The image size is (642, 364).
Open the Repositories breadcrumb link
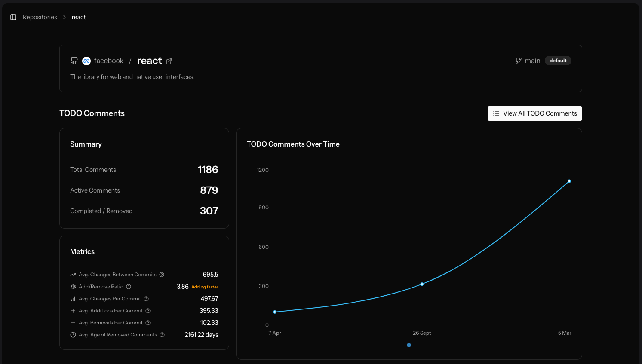pos(40,17)
